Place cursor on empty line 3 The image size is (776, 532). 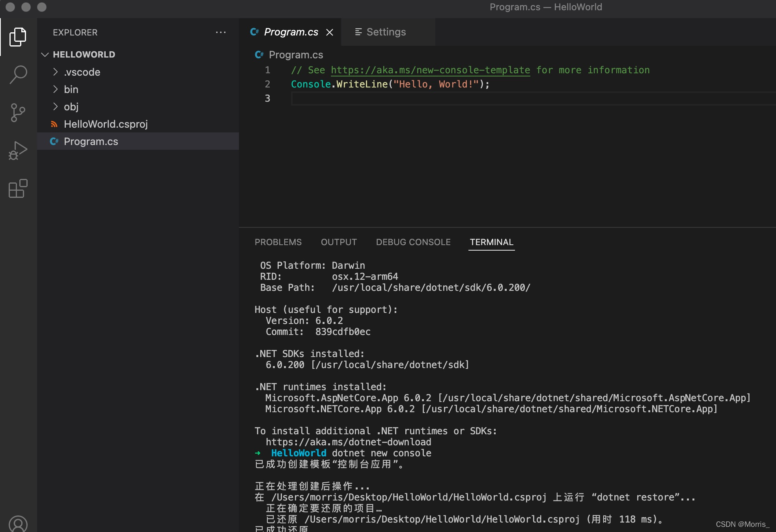click(533, 99)
